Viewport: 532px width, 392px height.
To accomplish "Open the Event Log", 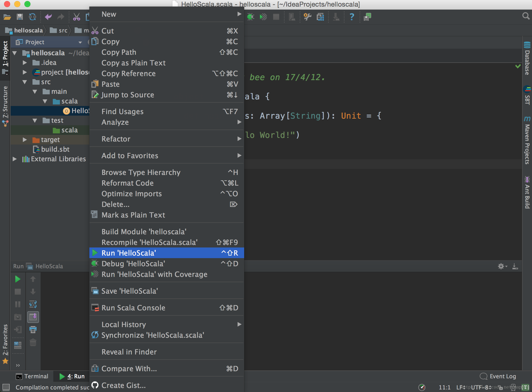I will coord(498,376).
